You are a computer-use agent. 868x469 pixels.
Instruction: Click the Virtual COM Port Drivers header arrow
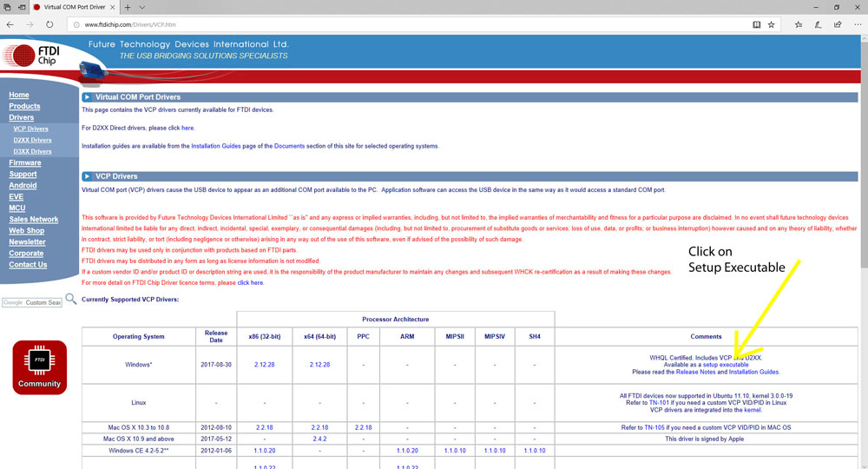click(87, 97)
